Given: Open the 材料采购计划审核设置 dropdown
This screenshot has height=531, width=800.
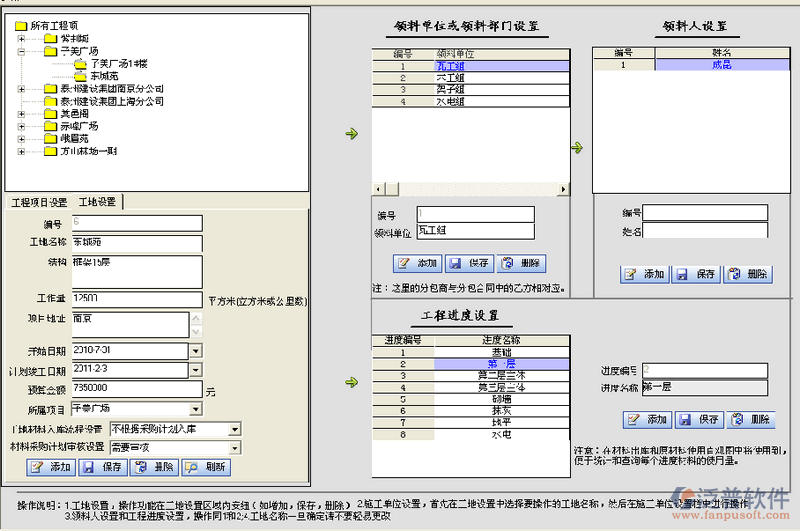Looking at the screenshot, I should pos(234,447).
